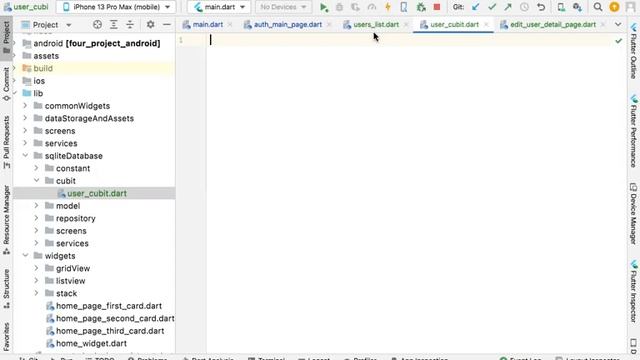The height and width of the screenshot is (360, 640).
Task: Click the Flutter device frame icon
Action: click(404, 7)
